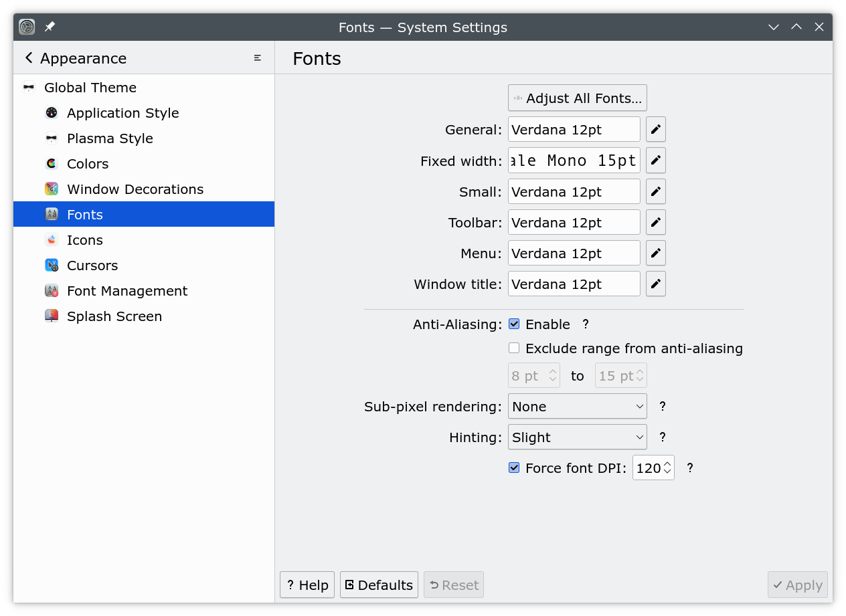Image resolution: width=846 pixels, height=616 pixels.
Task: Select Icons in sidebar
Action: 144,240
